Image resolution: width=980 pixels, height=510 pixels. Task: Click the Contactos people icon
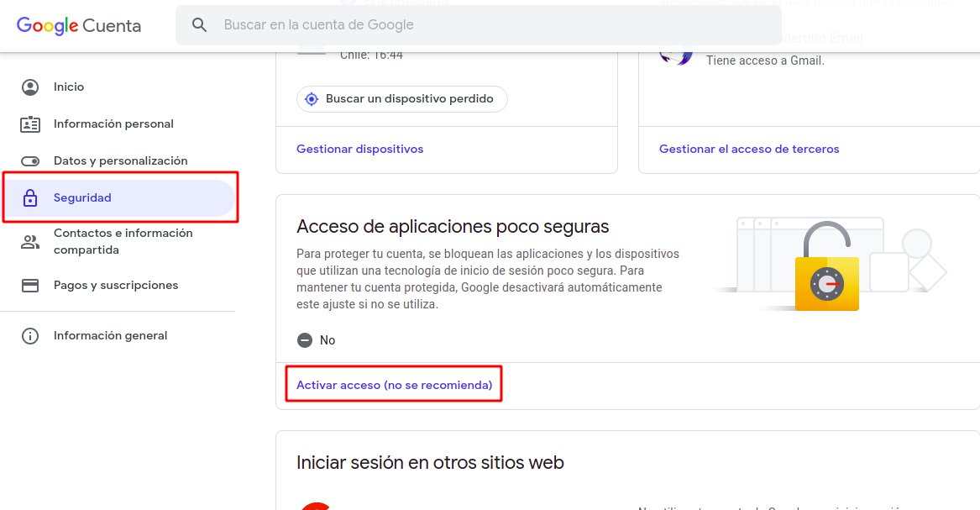click(x=30, y=242)
